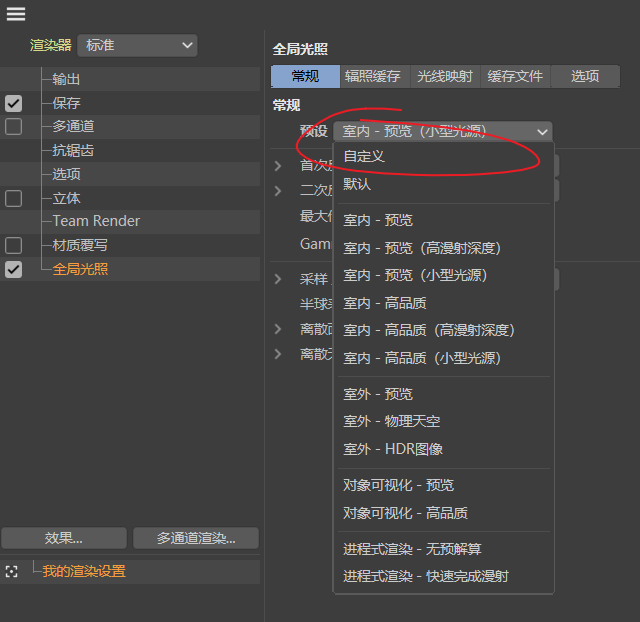Enable the 材质覆写 checkbox
Screen dimensions: 640x622
pos(13,245)
